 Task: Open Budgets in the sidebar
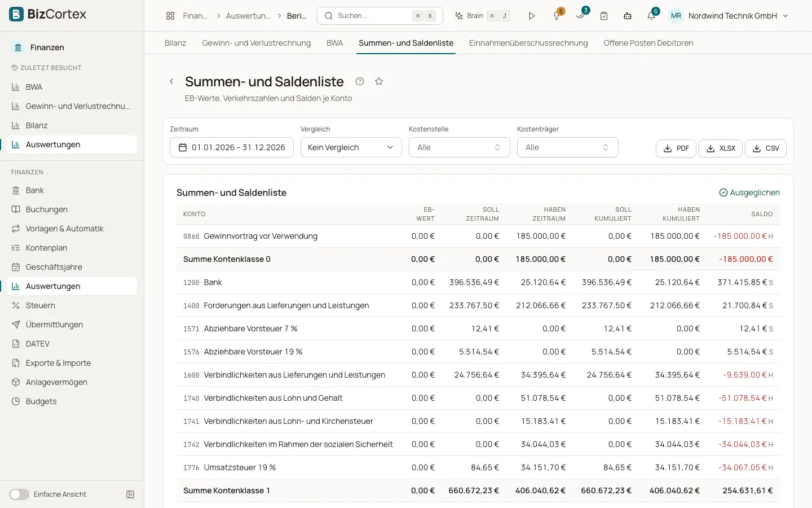[72, 401]
